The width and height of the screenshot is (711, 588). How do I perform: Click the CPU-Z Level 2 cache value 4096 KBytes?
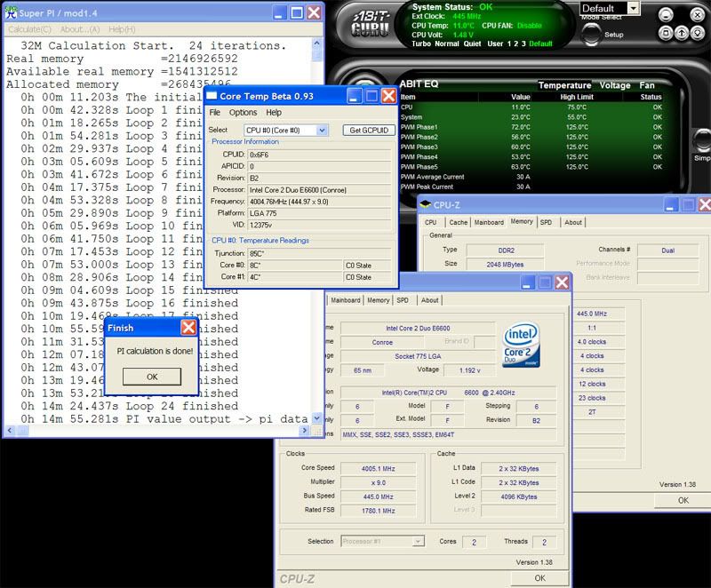tap(519, 497)
